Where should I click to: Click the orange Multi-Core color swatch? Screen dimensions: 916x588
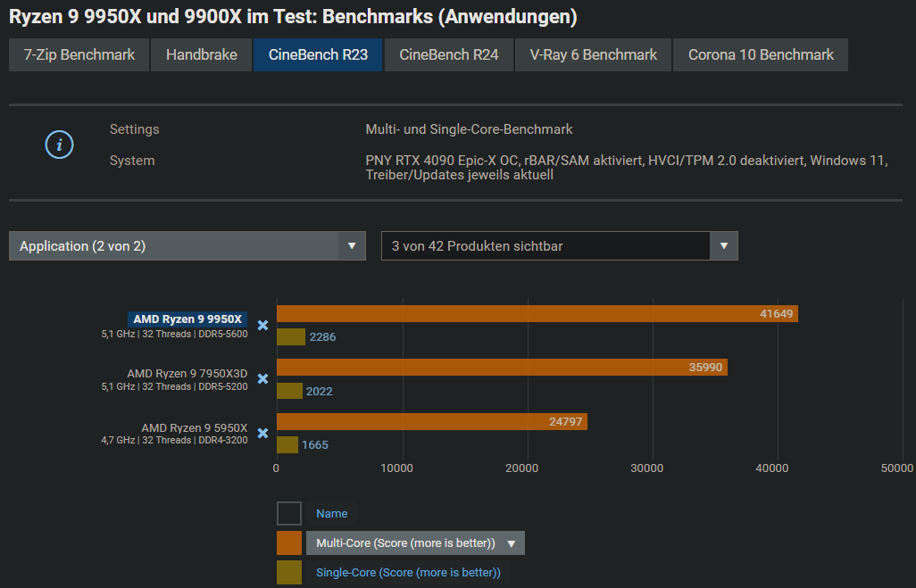(289, 543)
